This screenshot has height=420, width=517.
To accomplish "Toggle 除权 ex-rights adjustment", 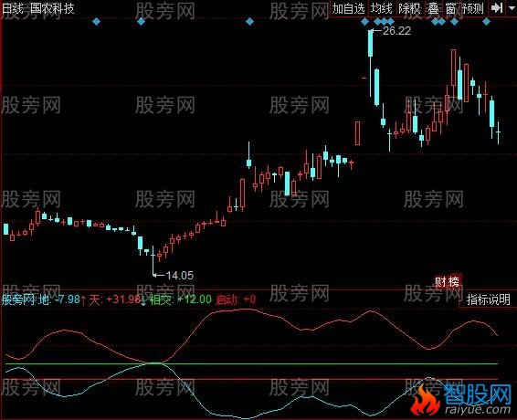I will pyautogui.click(x=409, y=8).
